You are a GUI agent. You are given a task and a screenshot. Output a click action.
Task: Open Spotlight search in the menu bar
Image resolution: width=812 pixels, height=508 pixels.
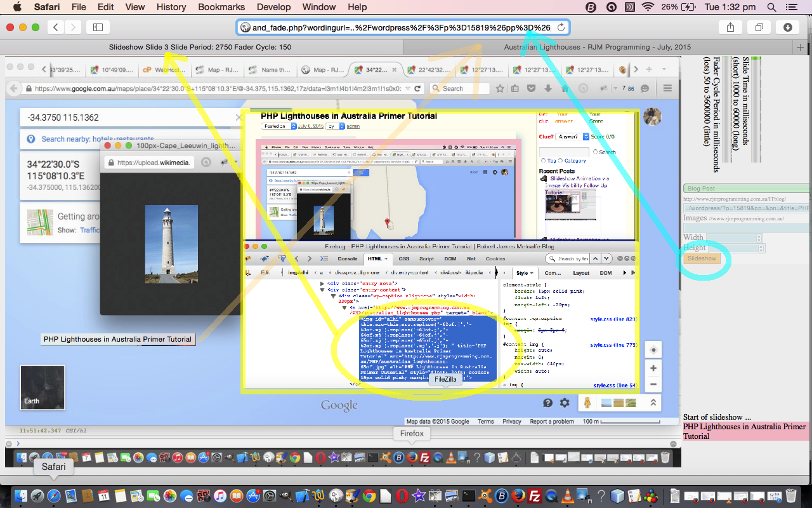[x=771, y=7]
